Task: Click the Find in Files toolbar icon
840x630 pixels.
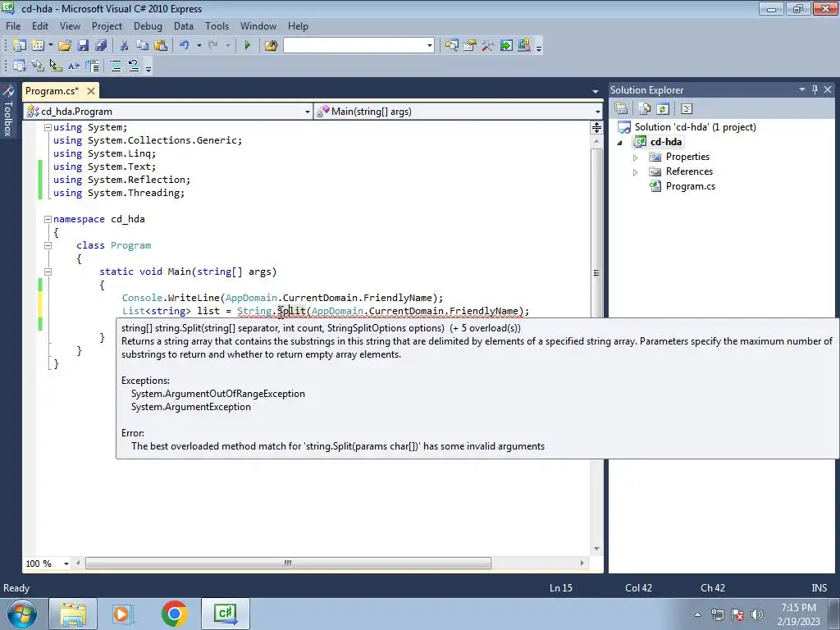Action: (x=271, y=46)
